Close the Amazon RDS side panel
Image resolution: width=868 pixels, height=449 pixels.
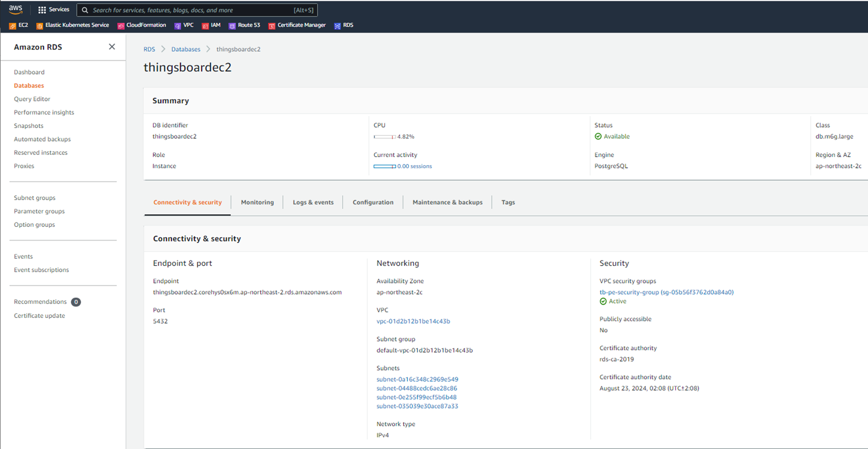tap(112, 47)
